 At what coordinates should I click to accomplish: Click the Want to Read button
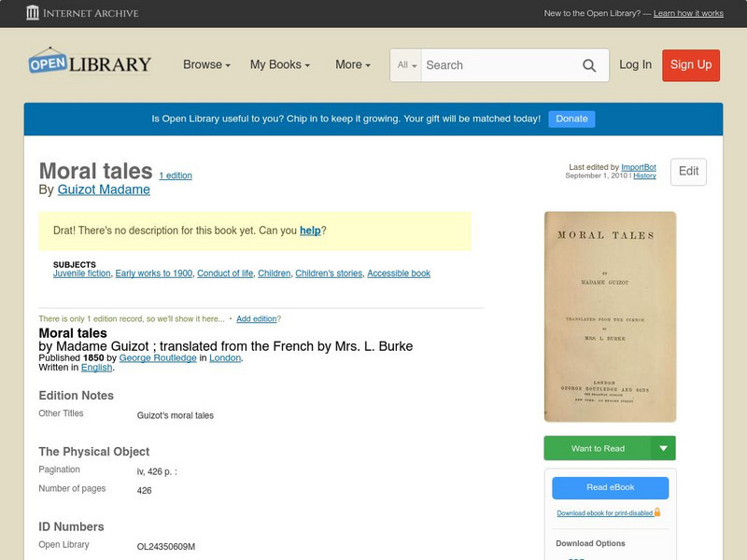click(x=599, y=448)
